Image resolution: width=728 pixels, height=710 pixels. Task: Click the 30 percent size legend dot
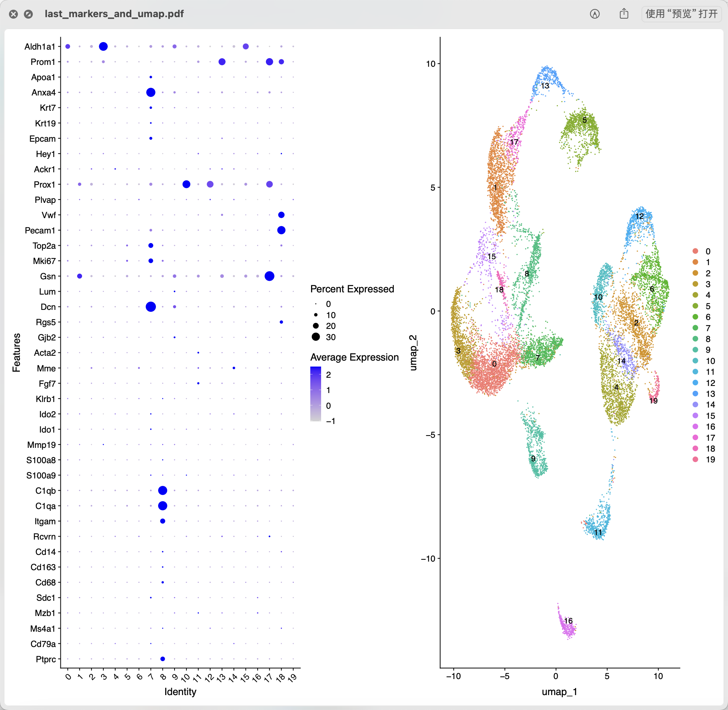316,337
